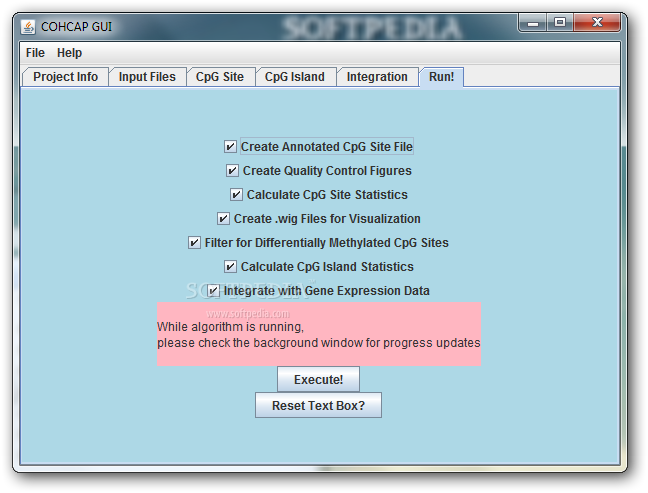Toggle Filter for Differentially Methylated CpG Sites
Image resolution: width=648 pixels, height=493 pixels.
coord(194,243)
